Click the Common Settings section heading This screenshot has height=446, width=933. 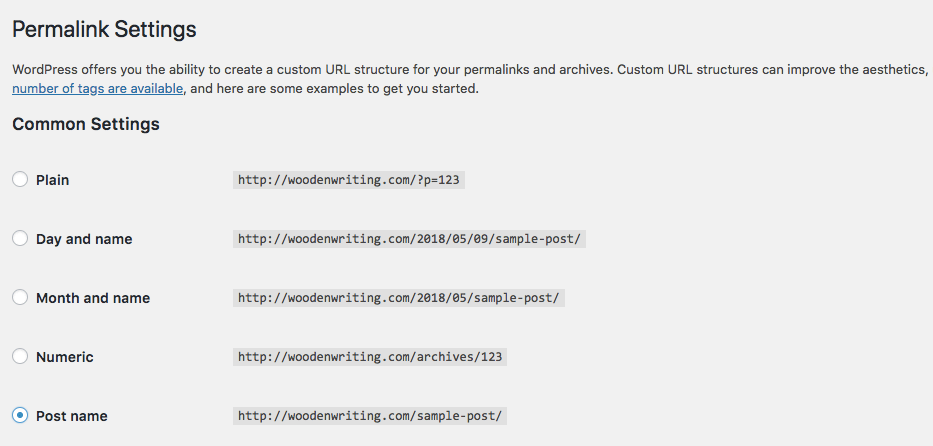[x=86, y=125]
